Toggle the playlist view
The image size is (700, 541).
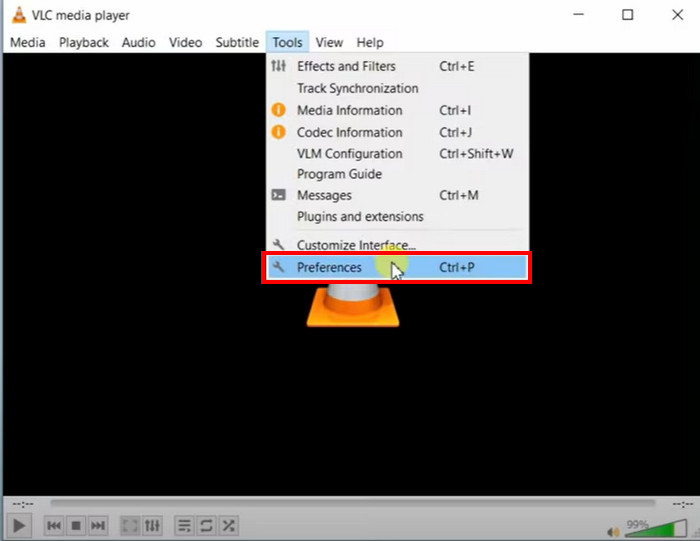pos(184,526)
